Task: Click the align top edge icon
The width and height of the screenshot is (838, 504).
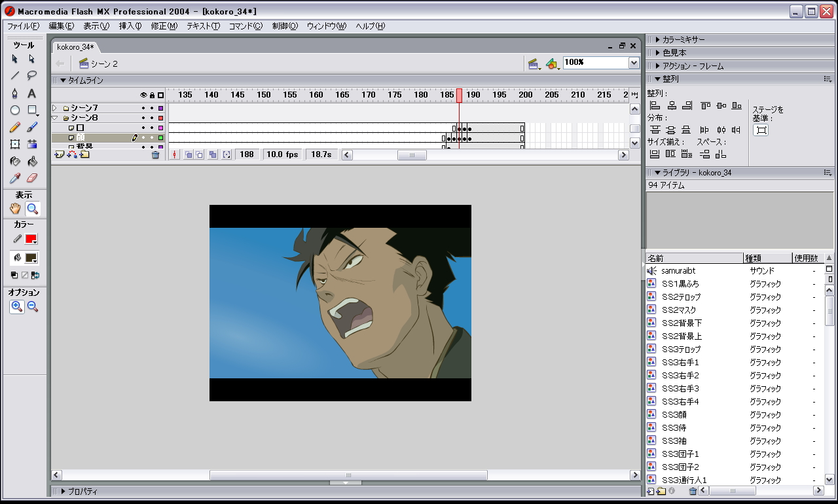Action: tap(705, 105)
